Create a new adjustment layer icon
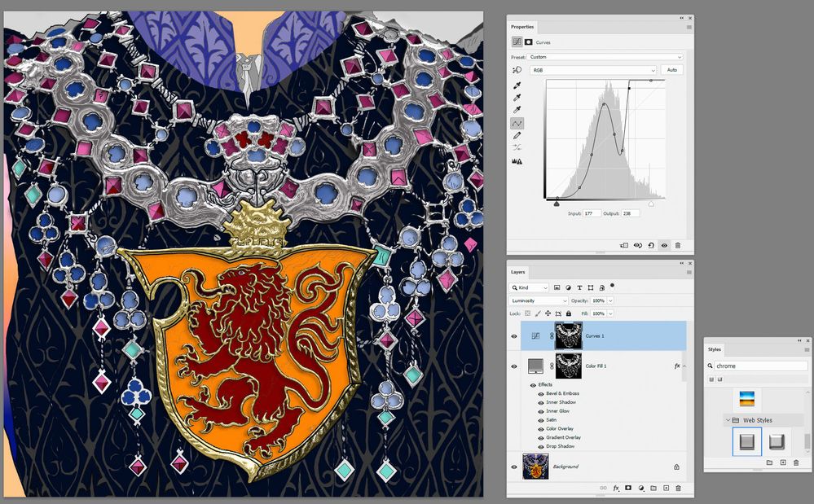Viewport: 814px width, 504px height. tap(641, 488)
